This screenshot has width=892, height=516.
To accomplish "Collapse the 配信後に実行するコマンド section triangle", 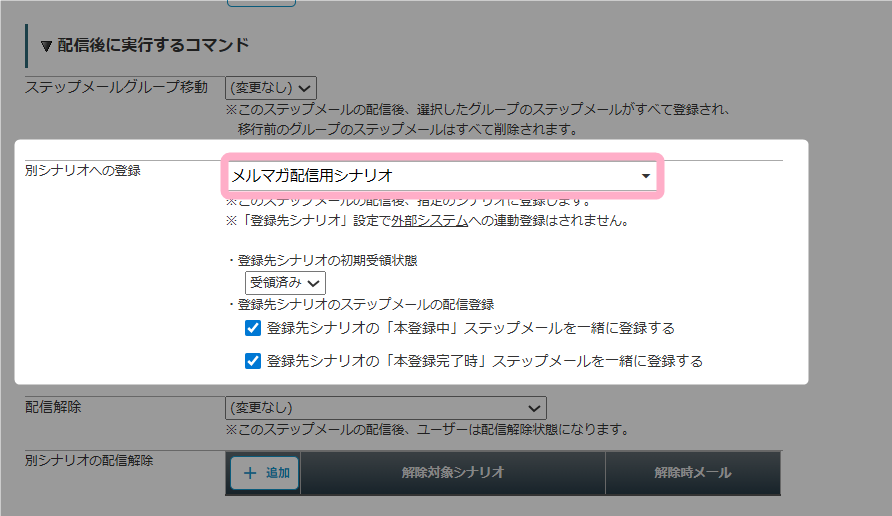I will (x=45, y=46).
